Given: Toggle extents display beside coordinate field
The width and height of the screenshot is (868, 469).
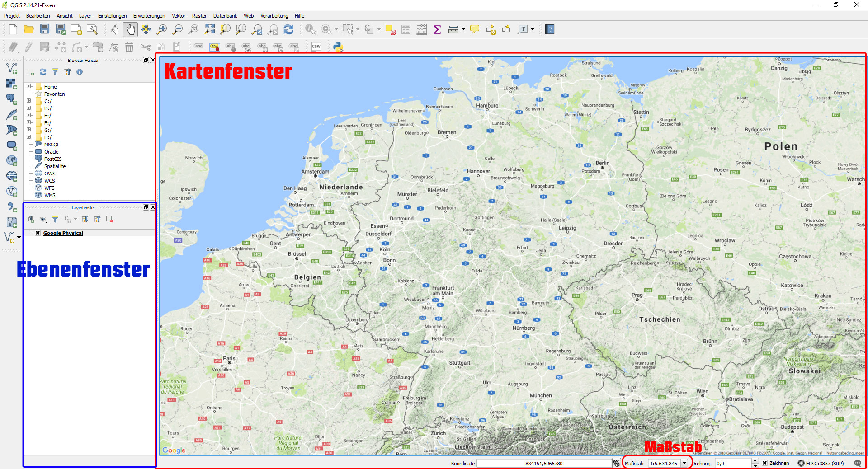Looking at the screenshot, I should point(616,463).
